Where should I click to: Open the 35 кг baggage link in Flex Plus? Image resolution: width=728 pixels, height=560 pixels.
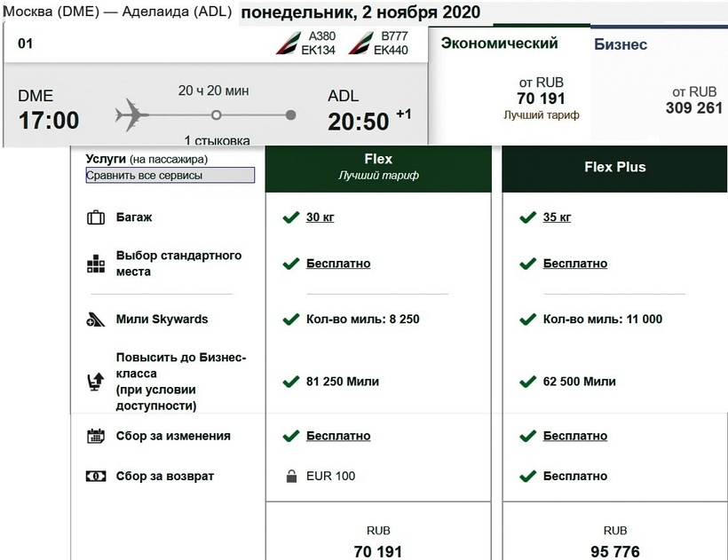pos(558,217)
